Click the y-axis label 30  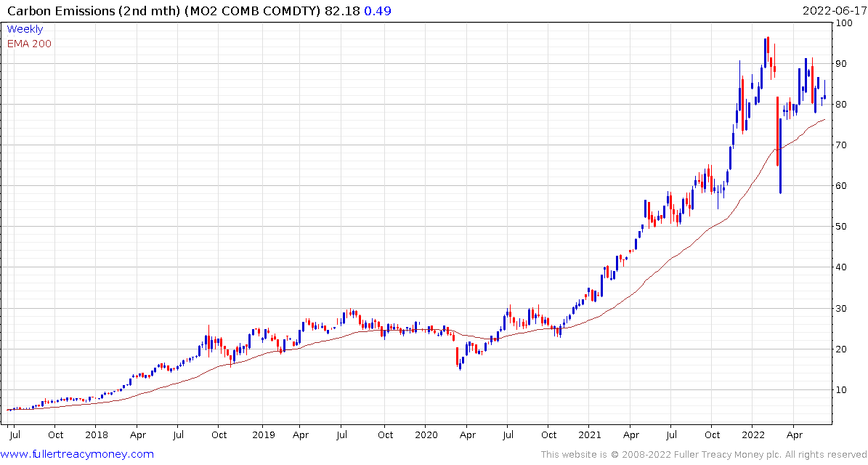(843, 308)
